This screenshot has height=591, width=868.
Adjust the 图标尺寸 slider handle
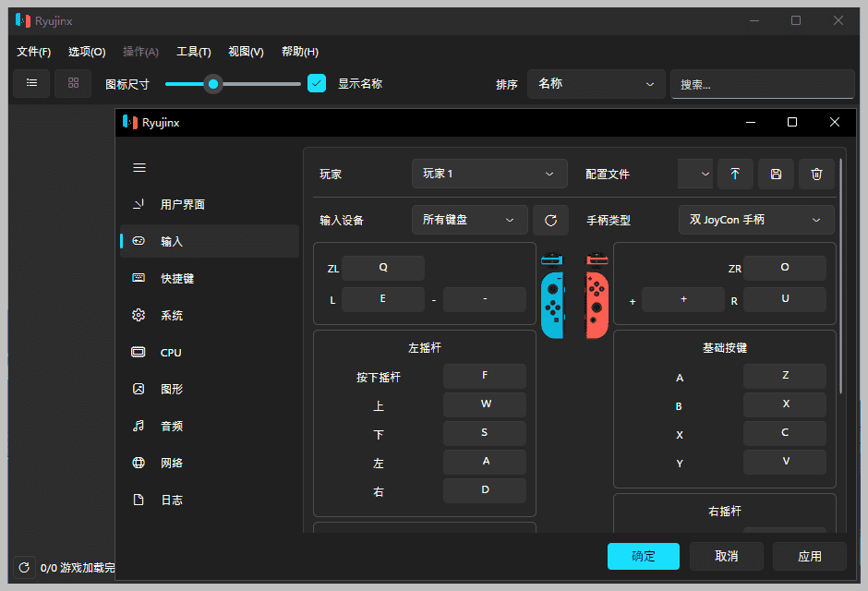[x=213, y=84]
